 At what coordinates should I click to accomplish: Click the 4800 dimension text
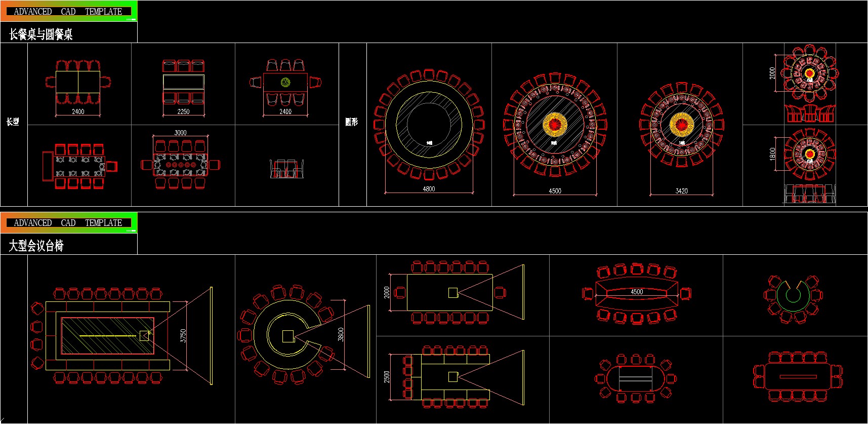pyautogui.click(x=429, y=189)
